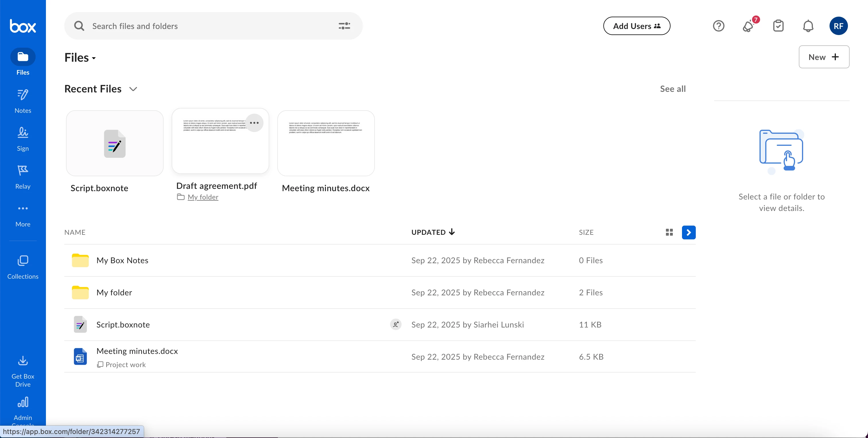Open search filter options icon

tap(344, 26)
